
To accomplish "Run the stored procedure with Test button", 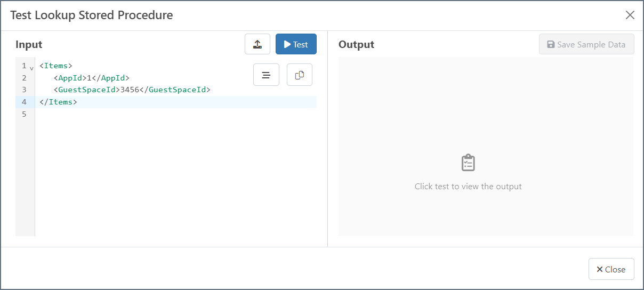I will [296, 44].
